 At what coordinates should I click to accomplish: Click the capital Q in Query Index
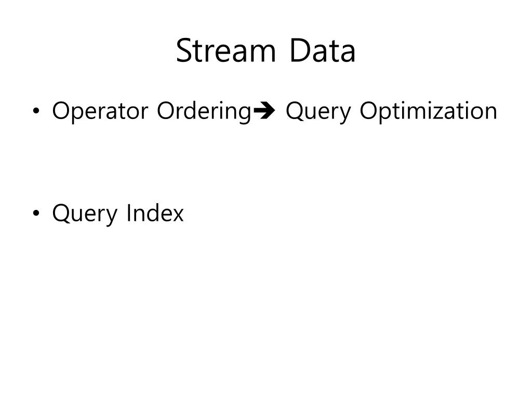click(61, 214)
